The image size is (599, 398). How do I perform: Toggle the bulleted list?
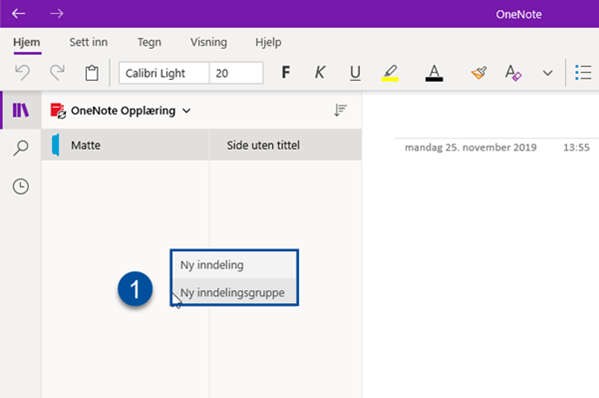click(x=583, y=73)
